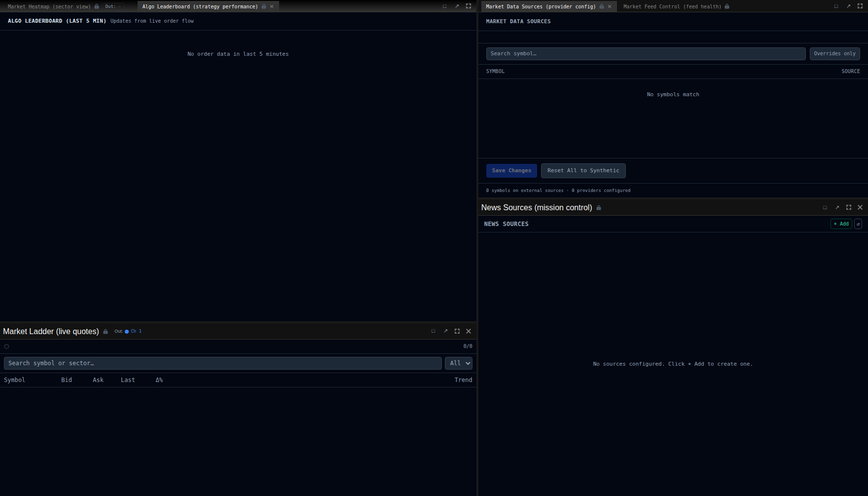Close the Algo Leaderboard tab
This screenshot has height=496, width=868.
(272, 6)
